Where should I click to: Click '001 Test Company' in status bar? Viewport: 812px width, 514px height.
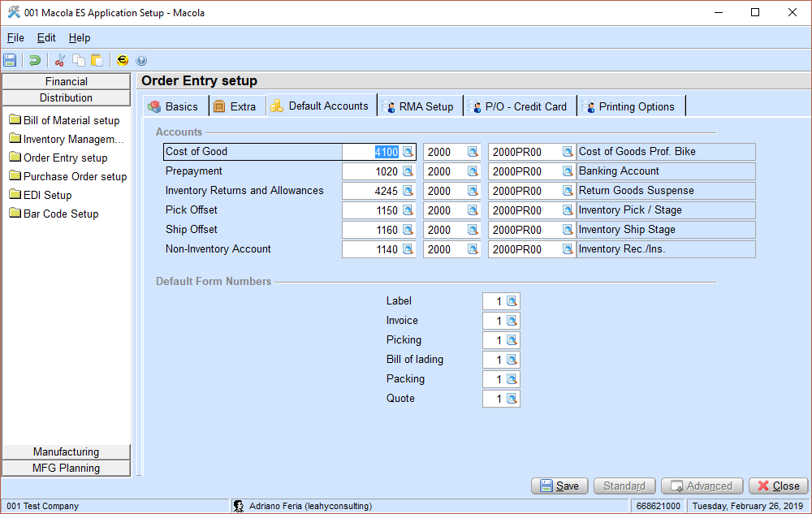coord(42,506)
